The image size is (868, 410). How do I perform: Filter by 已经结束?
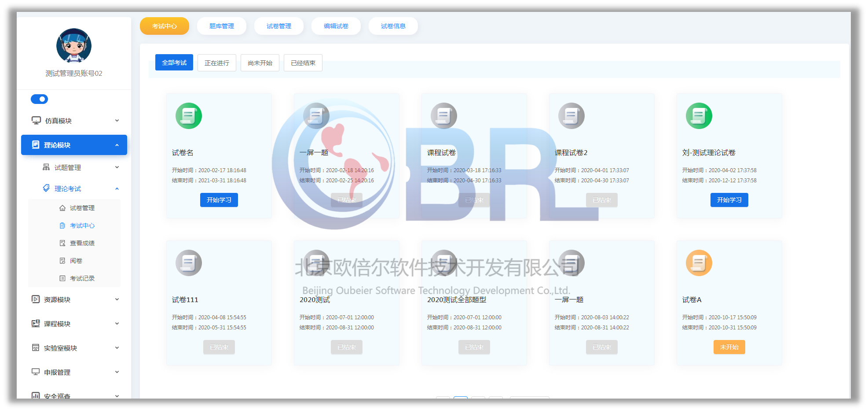tap(303, 63)
